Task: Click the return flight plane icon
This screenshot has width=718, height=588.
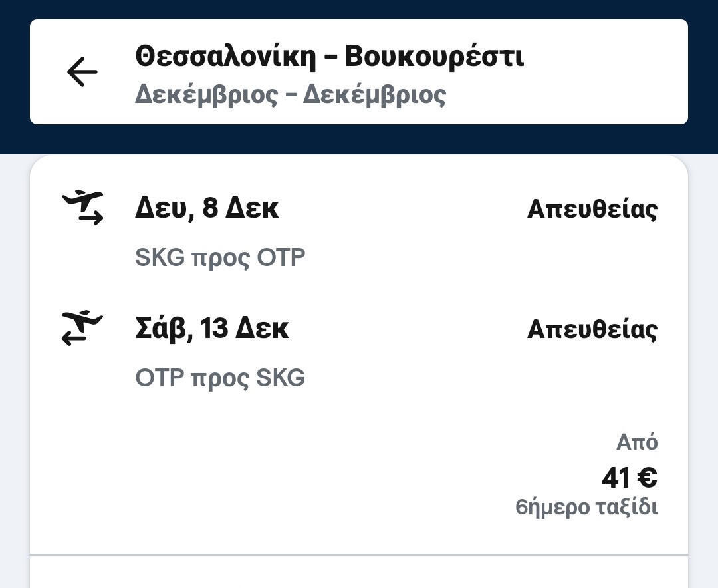Action: tap(82, 327)
